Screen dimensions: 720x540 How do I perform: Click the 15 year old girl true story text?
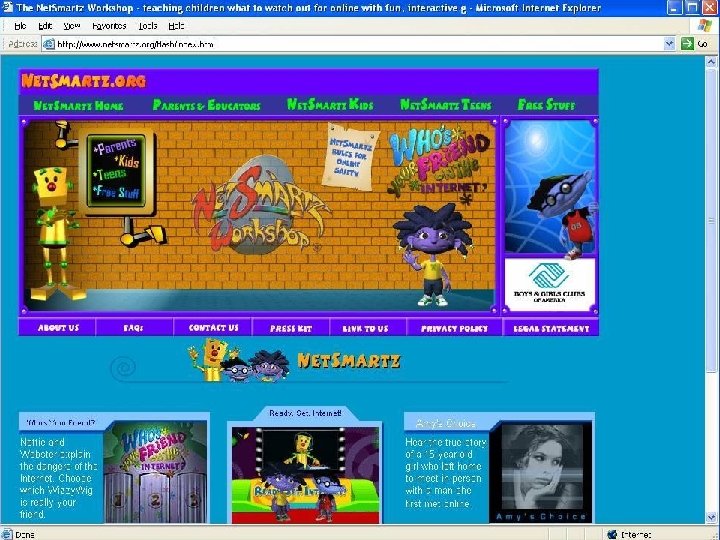tap(445, 473)
